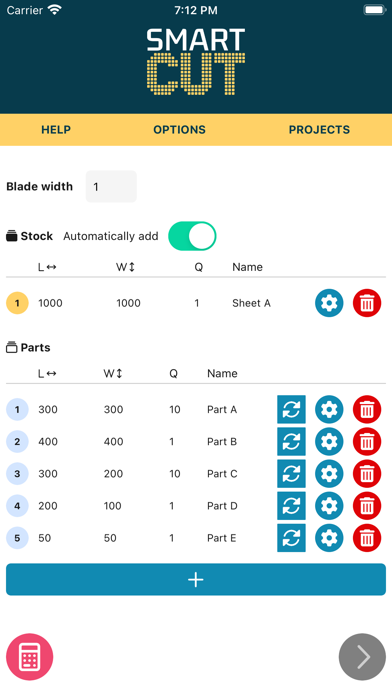Rotate Part E dimensions
This screenshot has width=392, height=696.
click(291, 538)
